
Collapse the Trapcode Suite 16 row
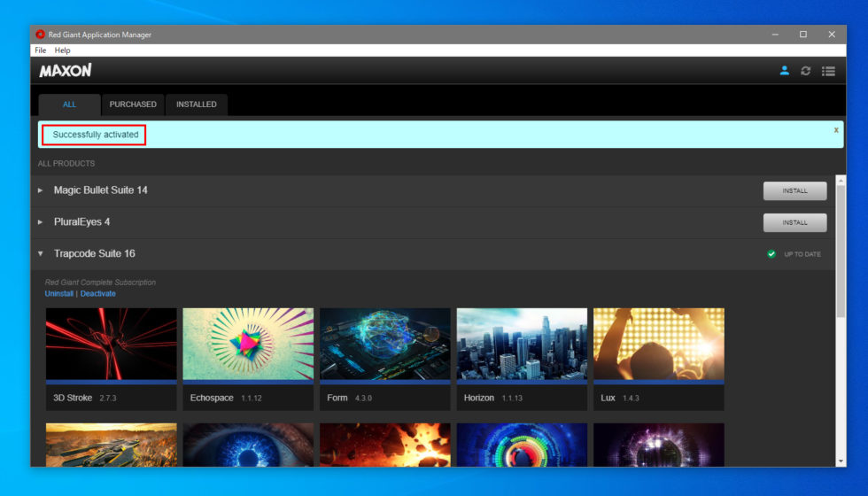point(41,253)
